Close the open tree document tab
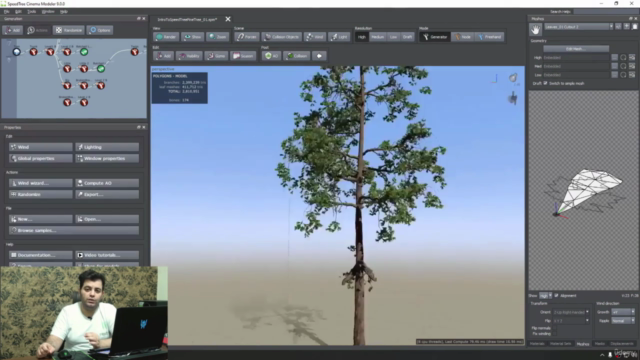This screenshot has height=360, width=640. pos(228,19)
